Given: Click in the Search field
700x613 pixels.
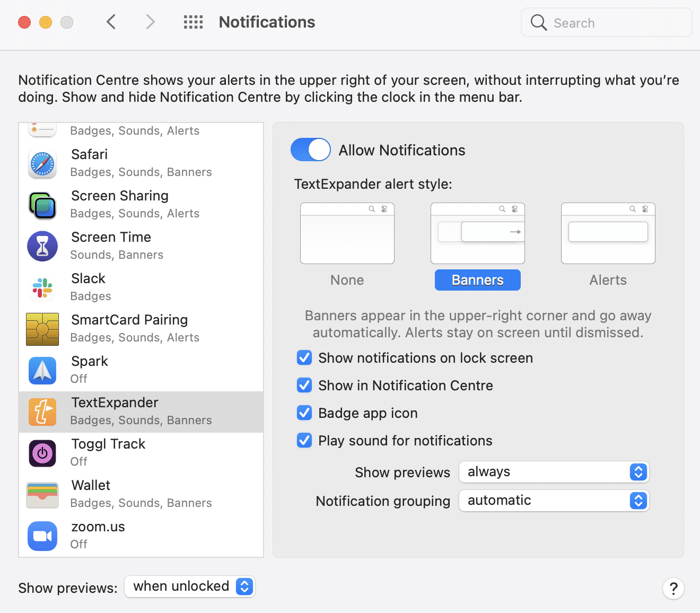Looking at the screenshot, I should pos(607,22).
